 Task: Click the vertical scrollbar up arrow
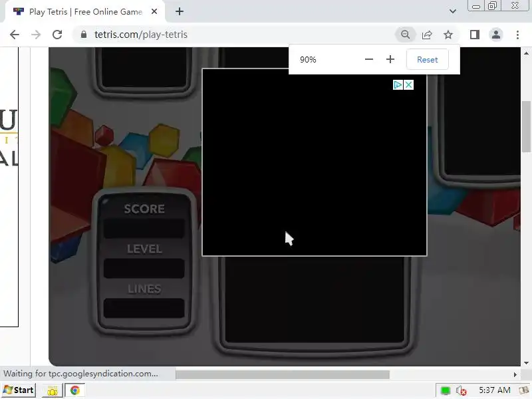(x=526, y=53)
